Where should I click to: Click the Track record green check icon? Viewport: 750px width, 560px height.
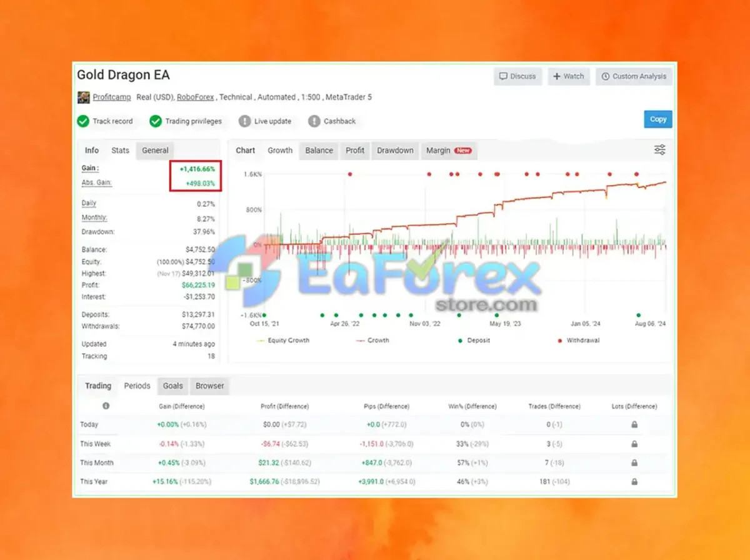tap(83, 121)
